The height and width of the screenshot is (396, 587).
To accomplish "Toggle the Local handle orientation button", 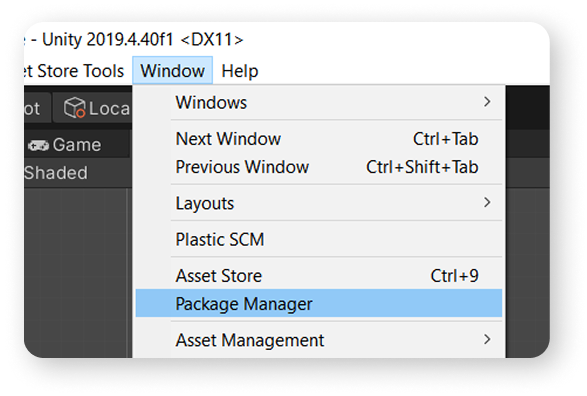I will pos(92,108).
